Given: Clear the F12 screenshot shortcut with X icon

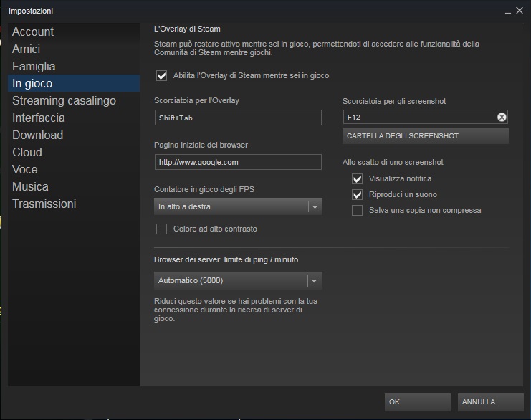Looking at the screenshot, I should coord(502,118).
